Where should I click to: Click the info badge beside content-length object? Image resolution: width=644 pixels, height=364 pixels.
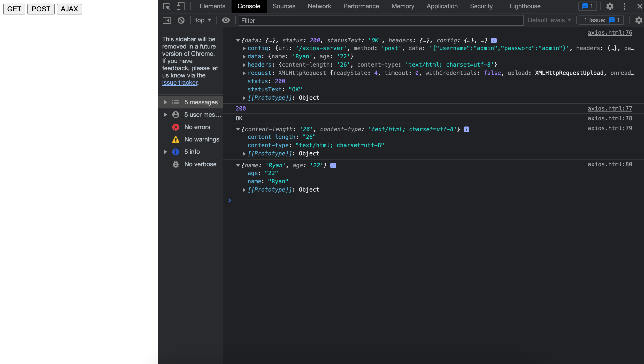coord(466,129)
